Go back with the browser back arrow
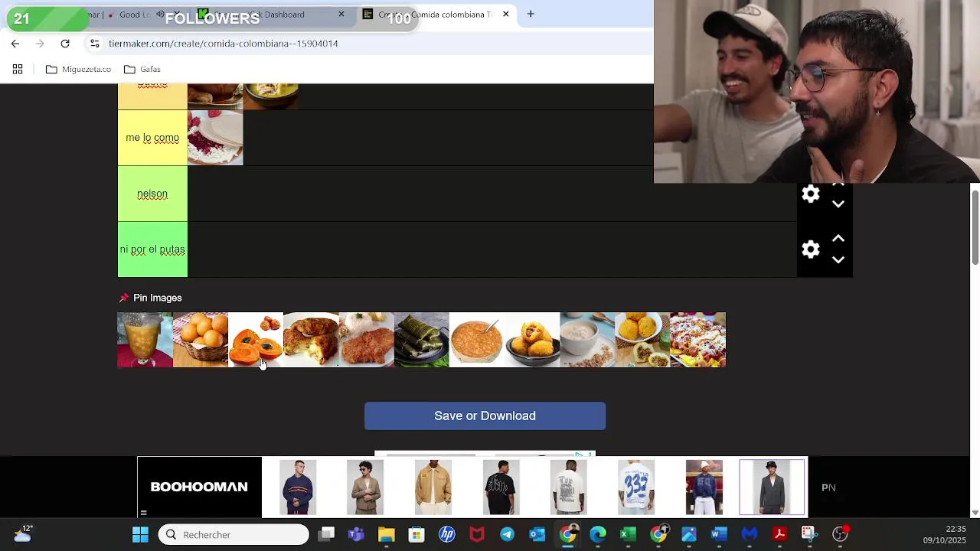The image size is (980, 551). pyautogui.click(x=15, y=44)
